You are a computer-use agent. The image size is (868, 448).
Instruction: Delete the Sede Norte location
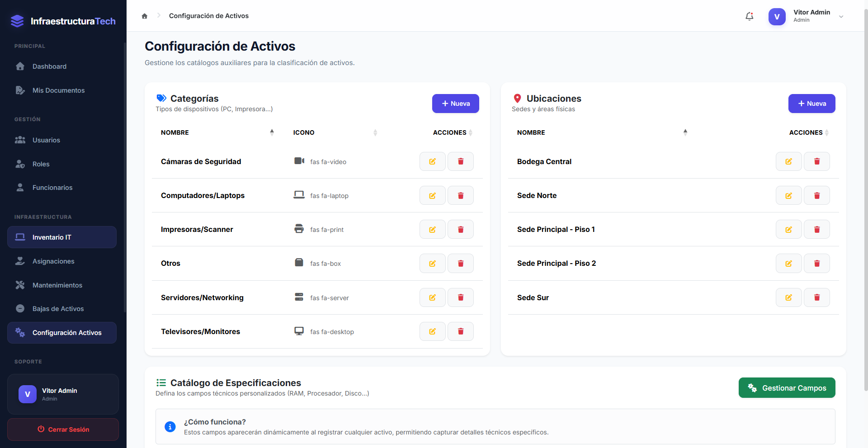[x=817, y=195]
